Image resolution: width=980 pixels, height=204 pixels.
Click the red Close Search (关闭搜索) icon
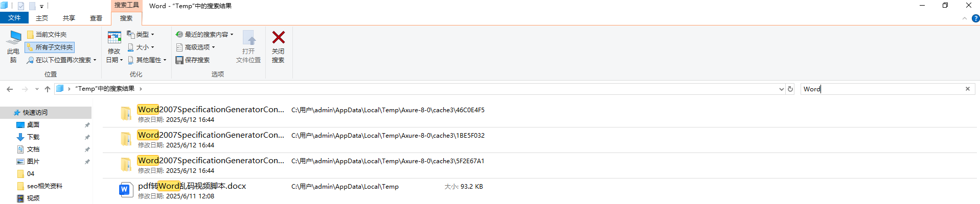pos(278,38)
